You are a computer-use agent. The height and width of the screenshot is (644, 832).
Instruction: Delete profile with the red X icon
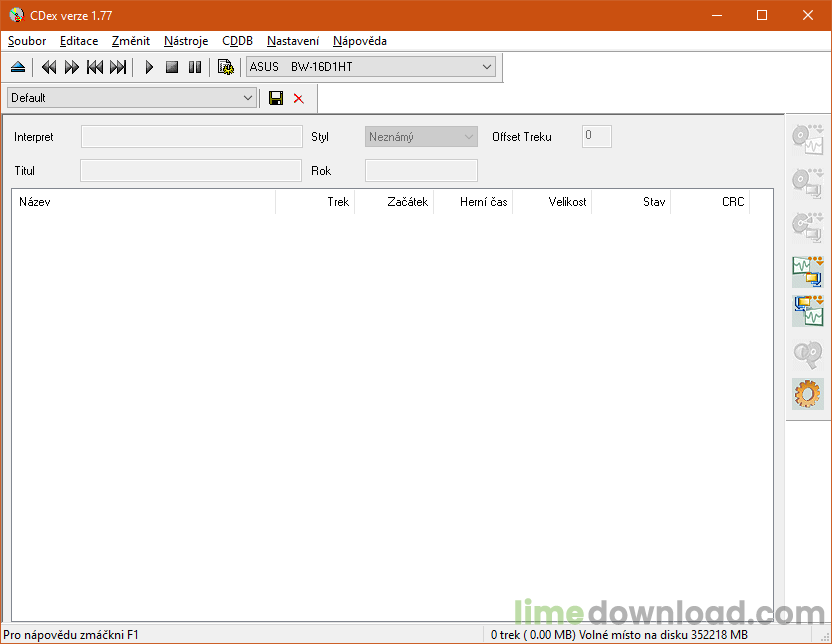tap(299, 99)
